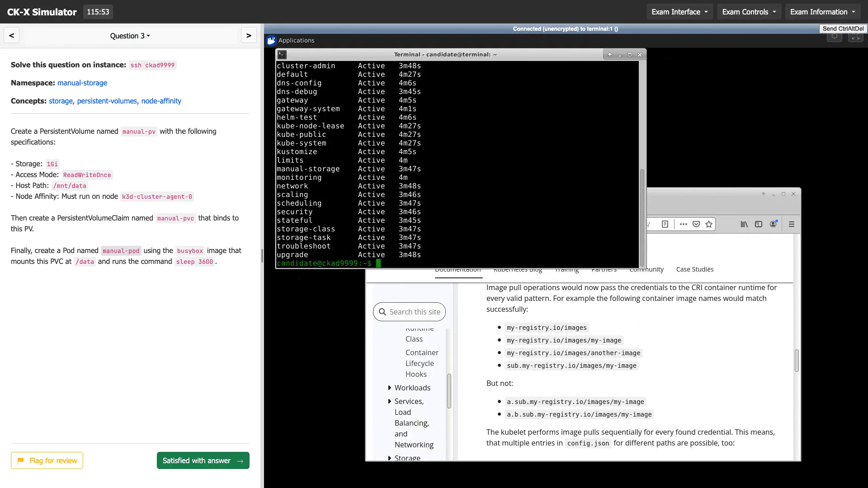Click the terminal window icon in titlebar
Screen dimensions: 868x488
(282, 54)
